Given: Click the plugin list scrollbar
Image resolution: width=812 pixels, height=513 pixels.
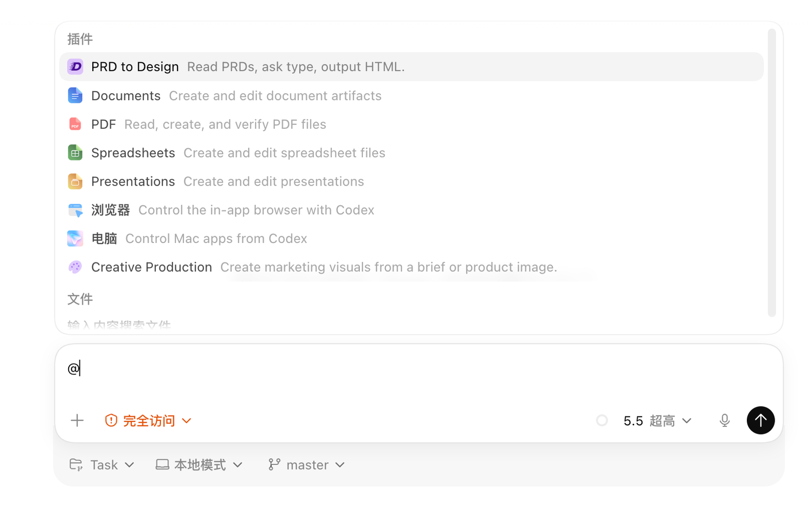Looking at the screenshot, I should click(x=772, y=173).
